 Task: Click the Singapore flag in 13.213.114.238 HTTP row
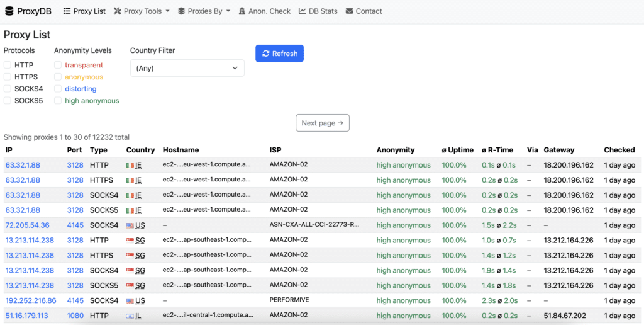pos(130,241)
